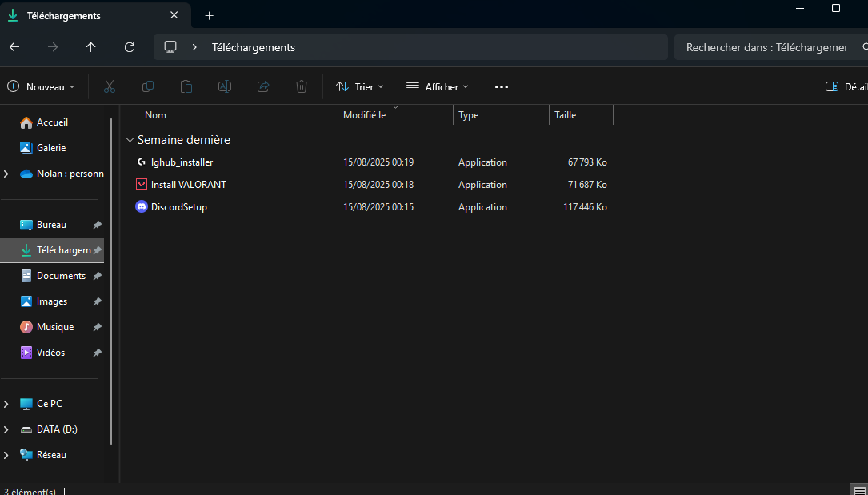Open the Trier sort dropdown

tap(360, 87)
